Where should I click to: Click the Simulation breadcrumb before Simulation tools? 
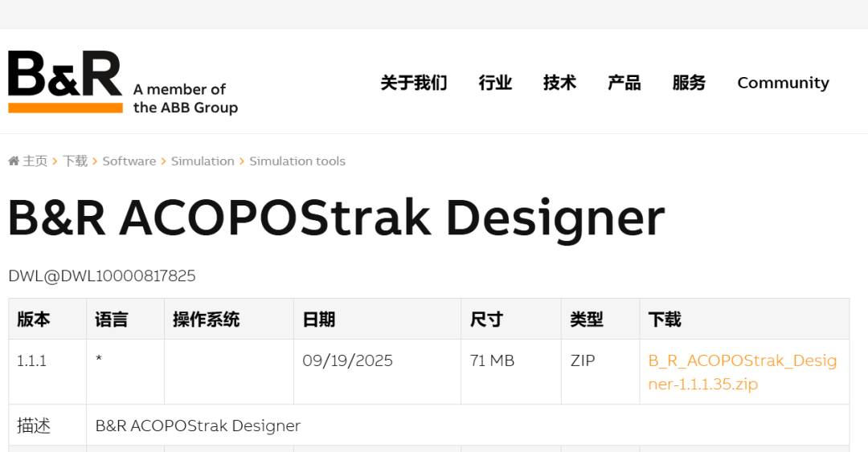pos(203,161)
